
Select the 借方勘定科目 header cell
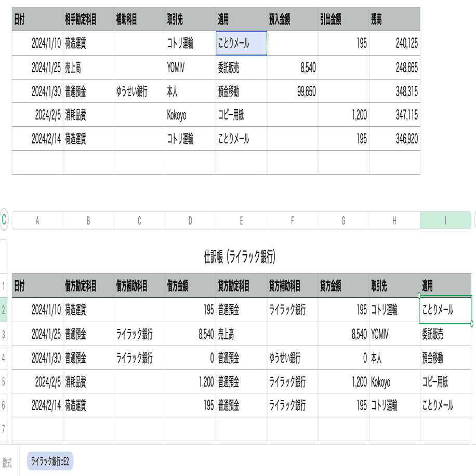tap(88, 286)
